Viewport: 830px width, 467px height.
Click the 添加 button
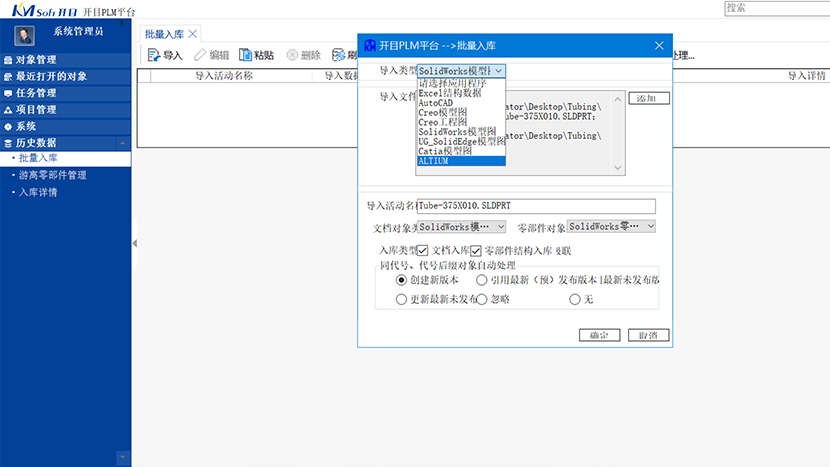(x=648, y=98)
